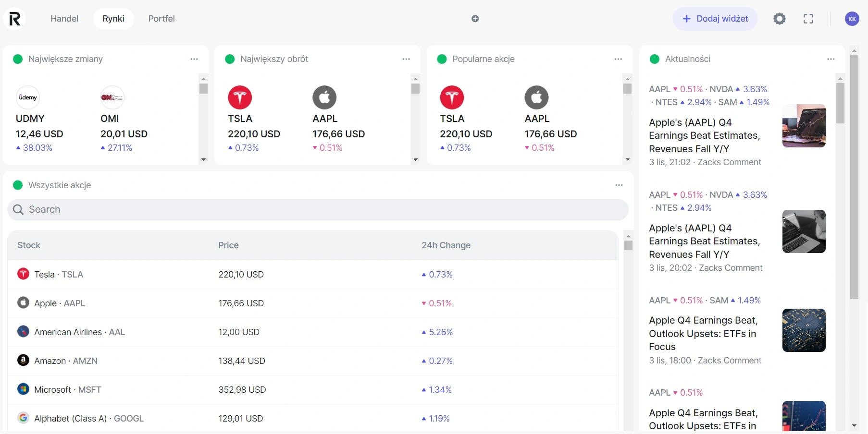Click UDMY change value 38.03%
Viewport: 868px width, 434px height.
[34, 148]
